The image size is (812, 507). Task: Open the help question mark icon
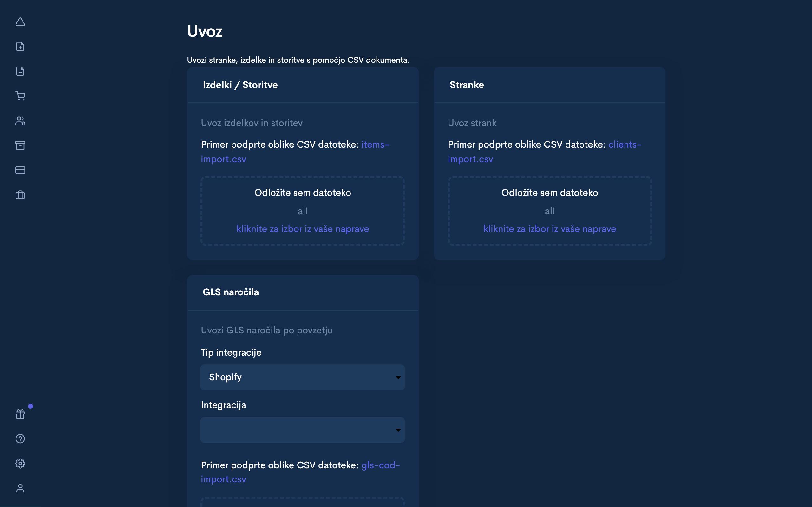20,439
